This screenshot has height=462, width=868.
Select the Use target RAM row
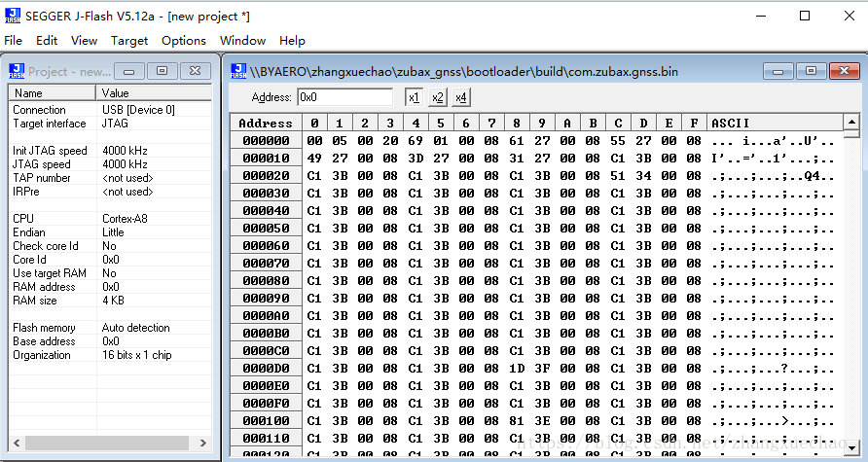[110, 273]
